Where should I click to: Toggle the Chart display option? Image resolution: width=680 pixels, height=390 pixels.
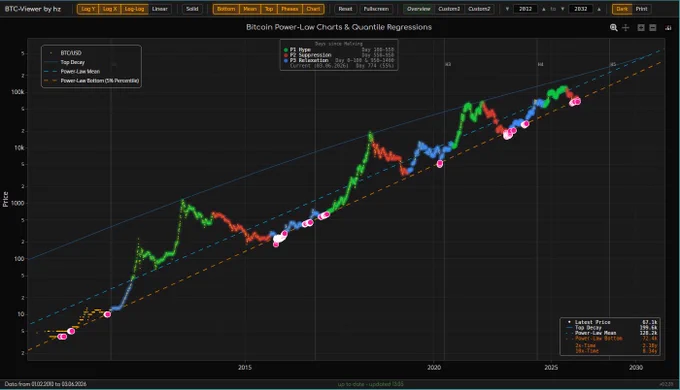tap(313, 9)
